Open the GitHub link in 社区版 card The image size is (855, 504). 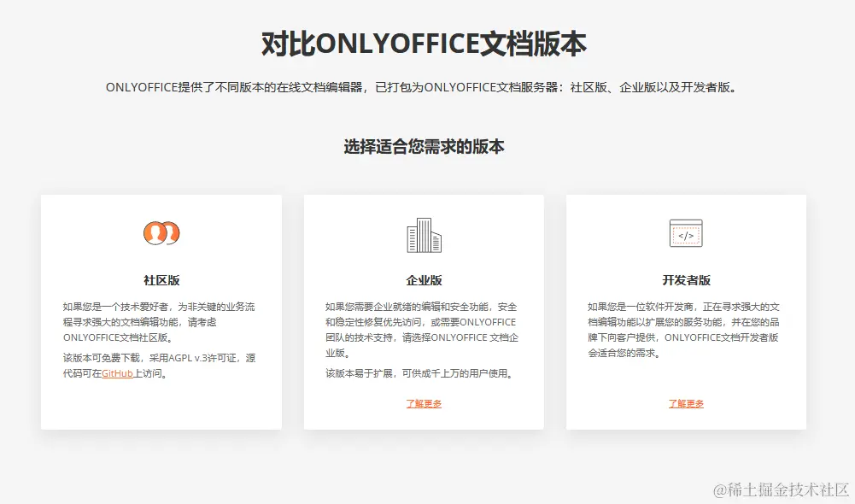pyautogui.click(x=117, y=373)
